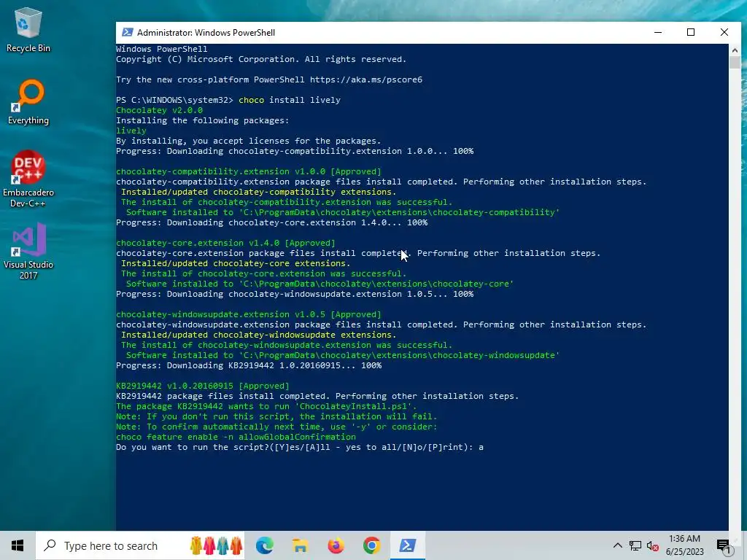Open the network status tray icon
This screenshot has width=747, height=560.
click(635, 545)
